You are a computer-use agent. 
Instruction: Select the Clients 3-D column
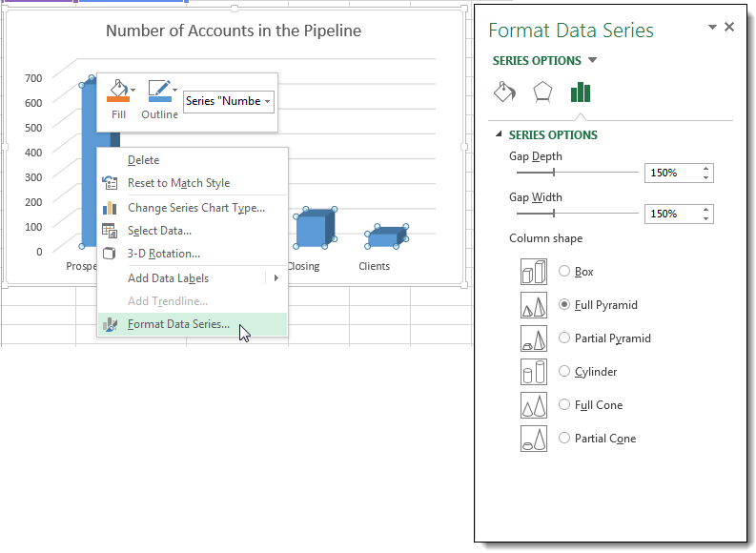(x=386, y=236)
